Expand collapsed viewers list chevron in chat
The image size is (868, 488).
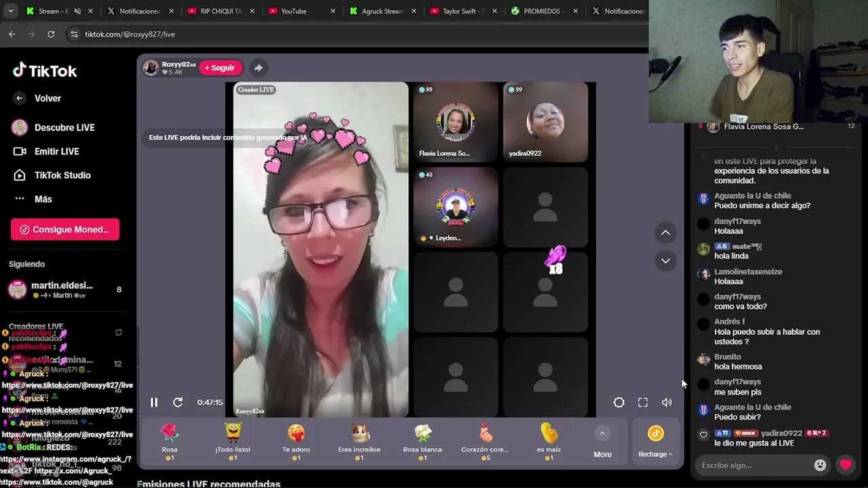click(x=776, y=146)
